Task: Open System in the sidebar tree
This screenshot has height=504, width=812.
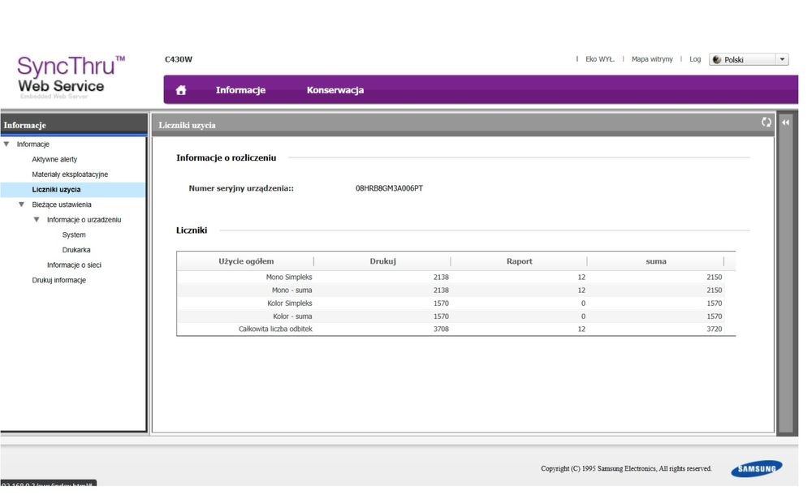Action: [74, 235]
